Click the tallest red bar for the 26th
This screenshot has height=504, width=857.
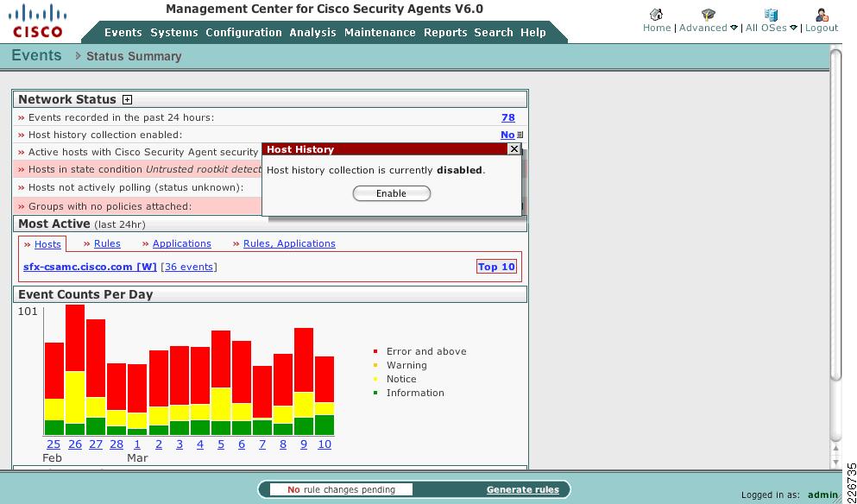click(75, 337)
